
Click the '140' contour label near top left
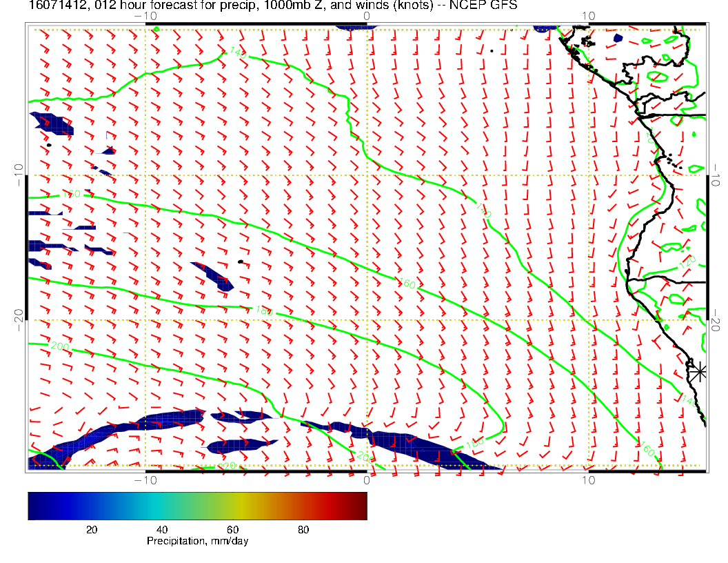coord(238,52)
